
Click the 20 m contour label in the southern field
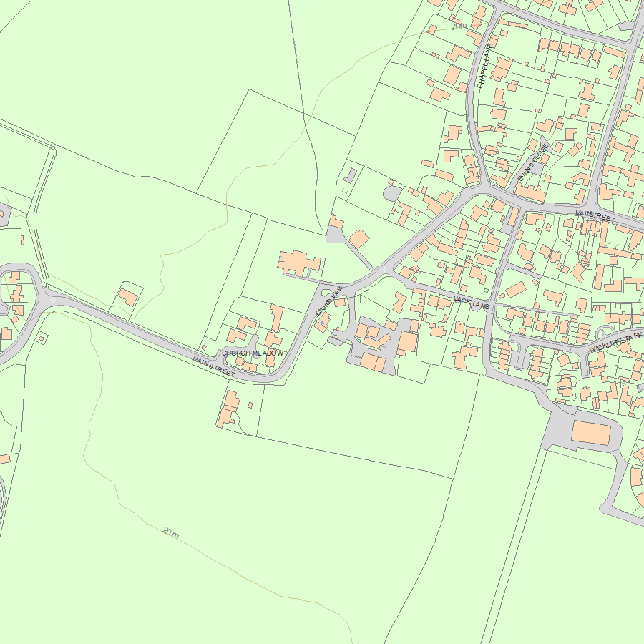tap(171, 532)
